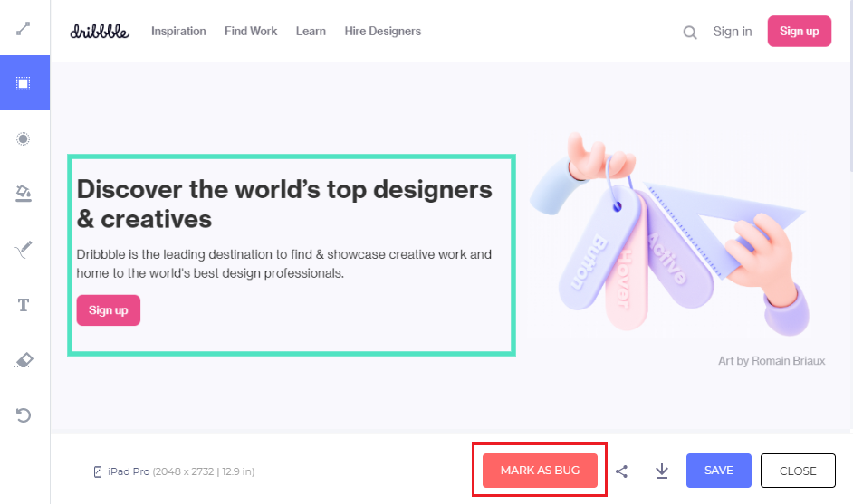The width and height of the screenshot is (853, 504).
Task: Select the circle shape tool
Action: pyautogui.click(x=24, y=138)
